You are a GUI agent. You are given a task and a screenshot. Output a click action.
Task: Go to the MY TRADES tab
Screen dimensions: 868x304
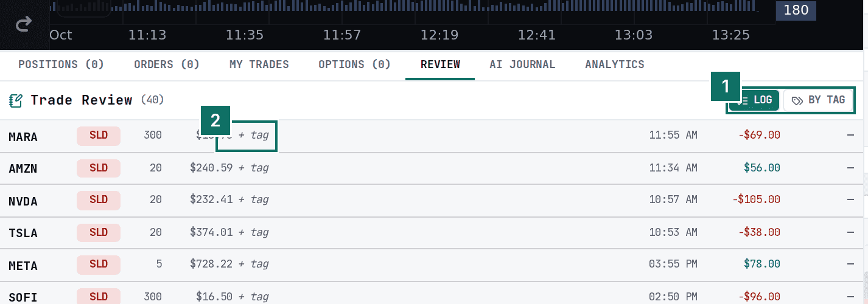[259, 64]
